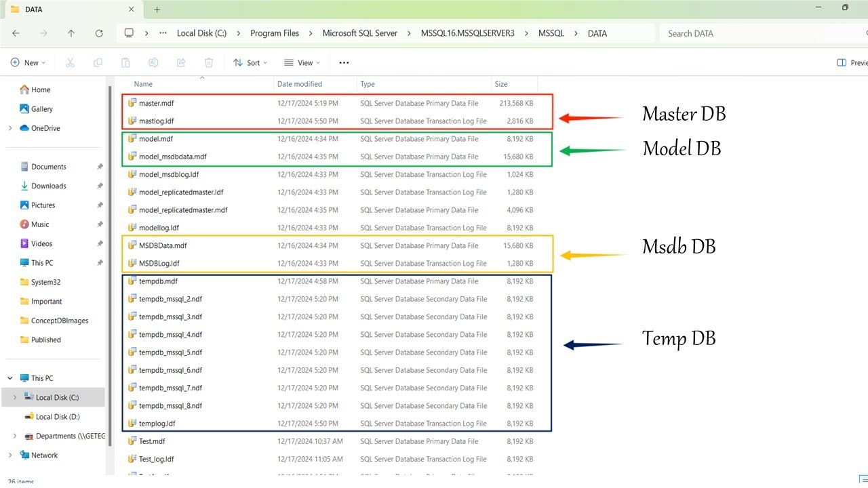Expand the OneDrive tree node
The height and width of the screenshot is (488, 868).
[10, 128]
